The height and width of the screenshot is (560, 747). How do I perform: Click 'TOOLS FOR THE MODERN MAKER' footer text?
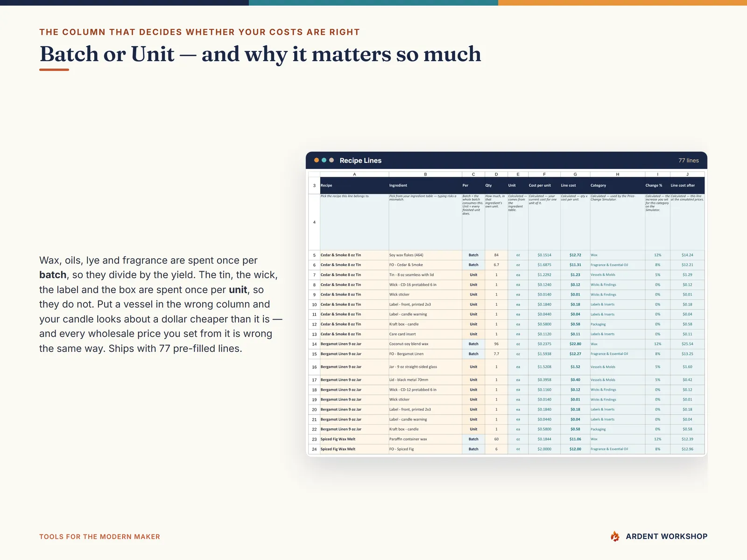tap(99, 537)
